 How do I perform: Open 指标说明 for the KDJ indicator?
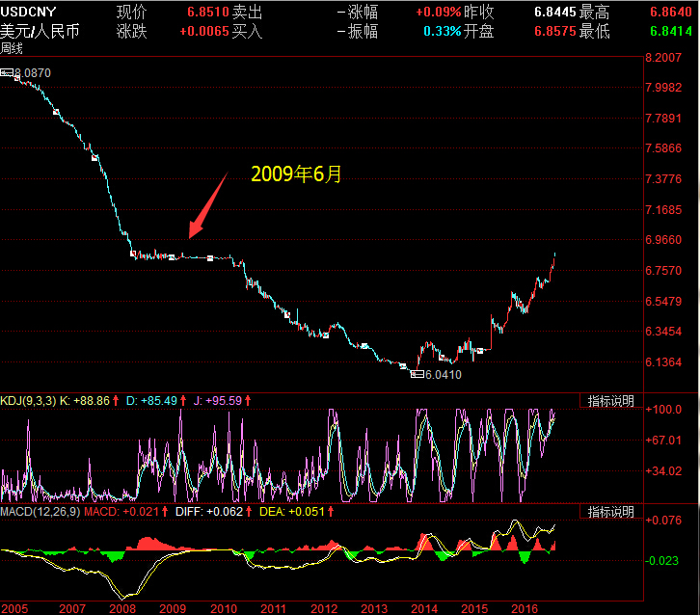click(x=611, y=400)
